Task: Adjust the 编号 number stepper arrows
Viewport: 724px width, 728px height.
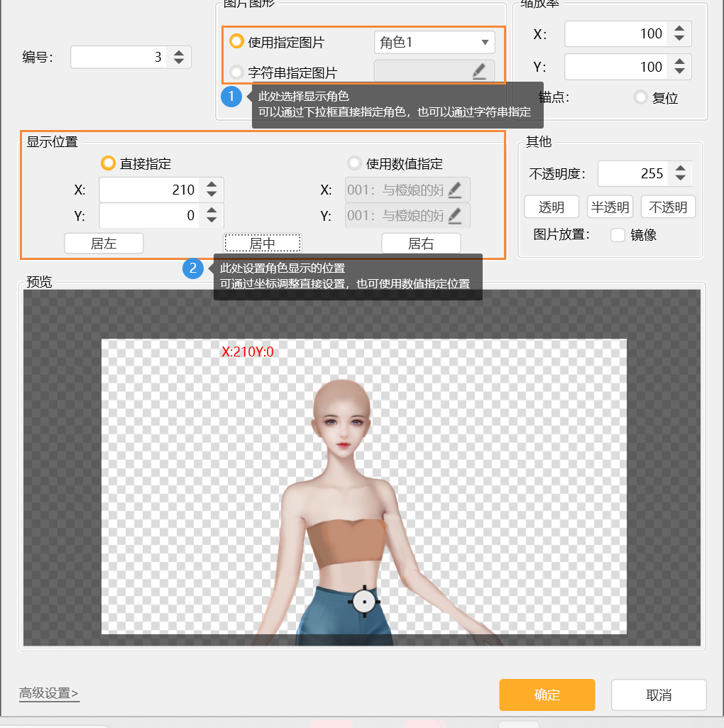Action: pyautogui.click(x=179, y=58)
